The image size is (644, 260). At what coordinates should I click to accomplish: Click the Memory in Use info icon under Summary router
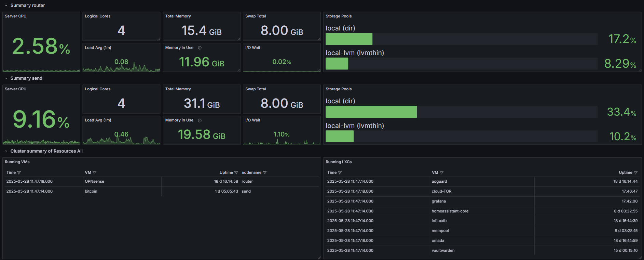coord(200,48)
